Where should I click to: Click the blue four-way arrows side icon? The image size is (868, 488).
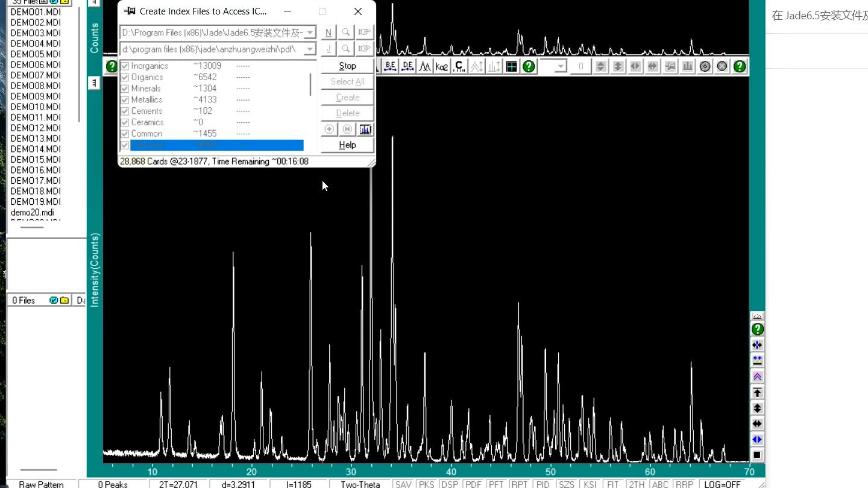(758, 345)
